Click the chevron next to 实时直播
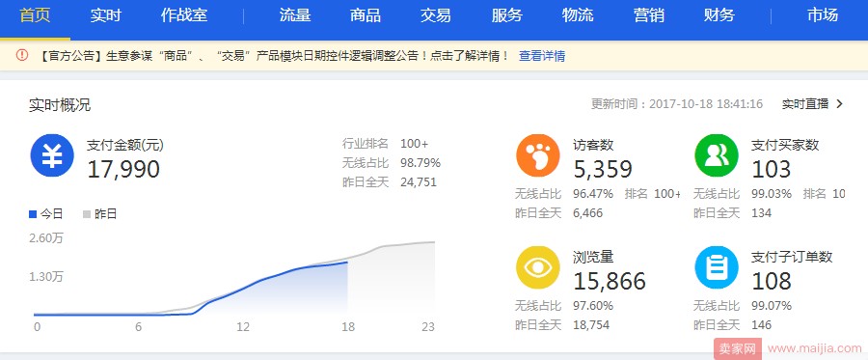 point(839,103)
